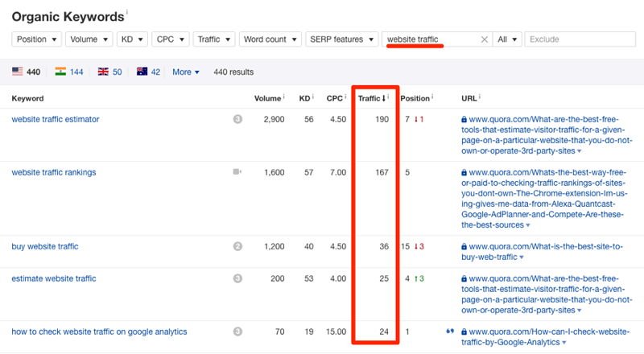Open SERP badge for how to check website traffic
The width and height of the screenshot is (644, 354).
(x=237, y=331)
